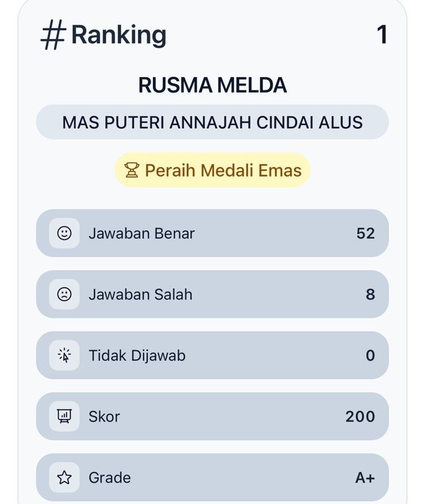This screenshot has height=504, width=425.
Task: Click the Ranking heading text
Action: tap(118, 35)
